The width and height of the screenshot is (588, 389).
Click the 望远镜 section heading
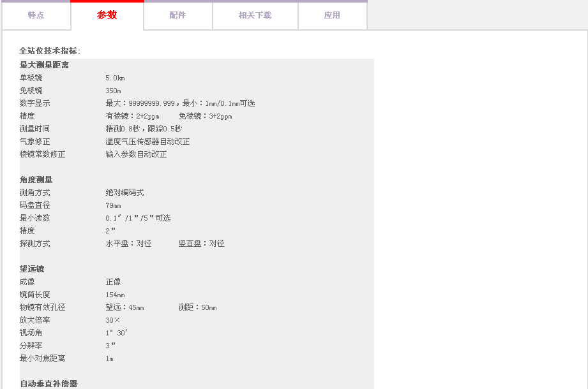coord(32,269)
